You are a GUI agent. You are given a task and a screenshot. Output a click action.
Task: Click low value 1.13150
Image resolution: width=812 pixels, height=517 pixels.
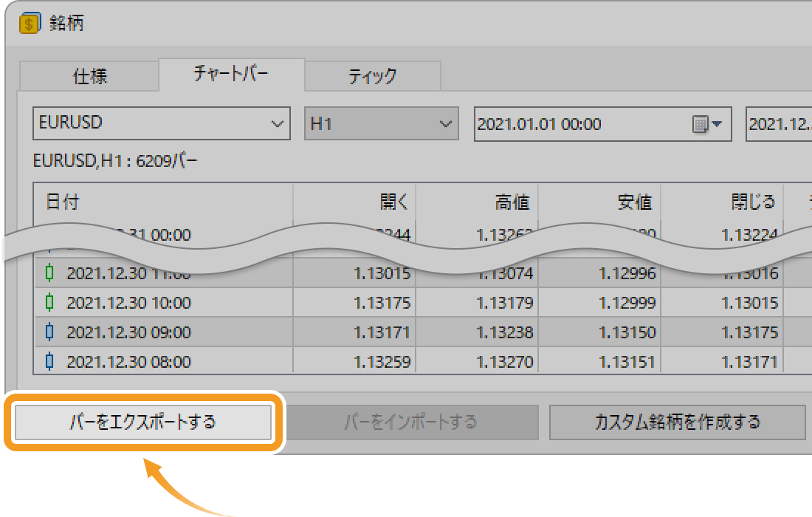627,332
